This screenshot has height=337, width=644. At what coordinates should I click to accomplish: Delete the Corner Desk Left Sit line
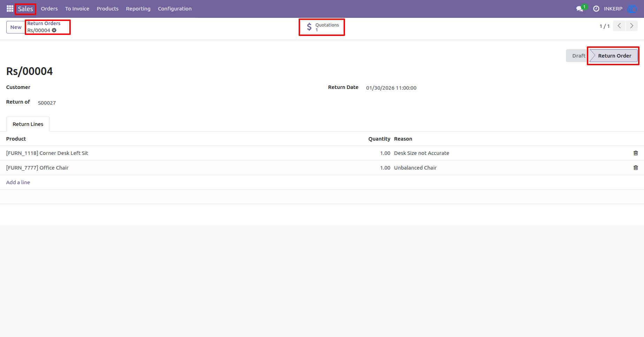(x=636, y=153)
